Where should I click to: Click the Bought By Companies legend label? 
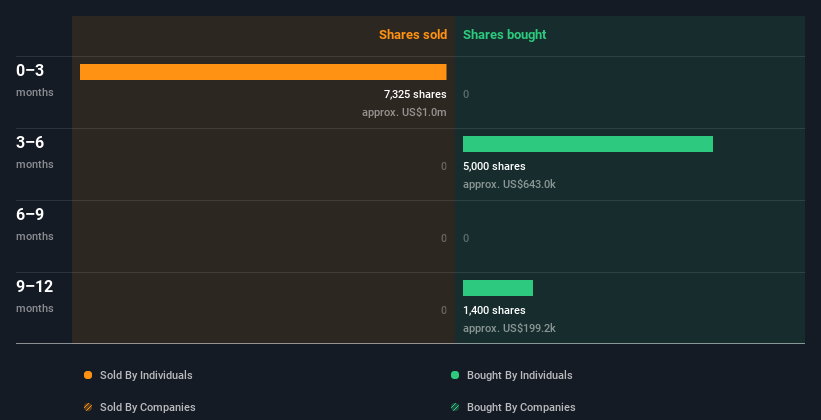point(521,407)
